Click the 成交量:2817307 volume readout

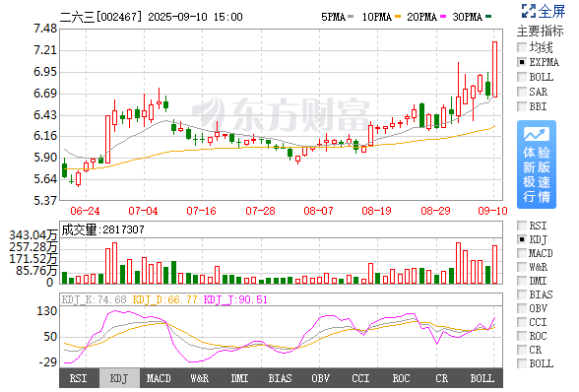pos(102,229)
